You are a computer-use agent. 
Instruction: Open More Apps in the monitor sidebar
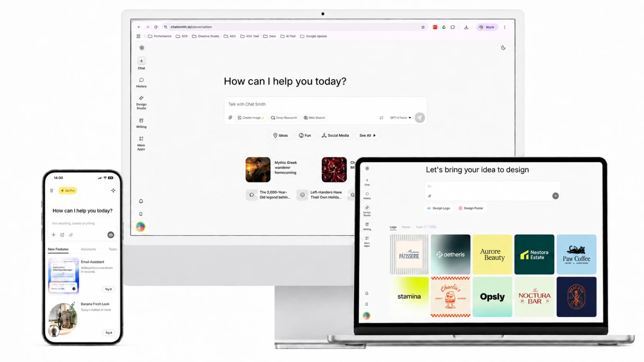pyautogui.click(x=141, y=143)
